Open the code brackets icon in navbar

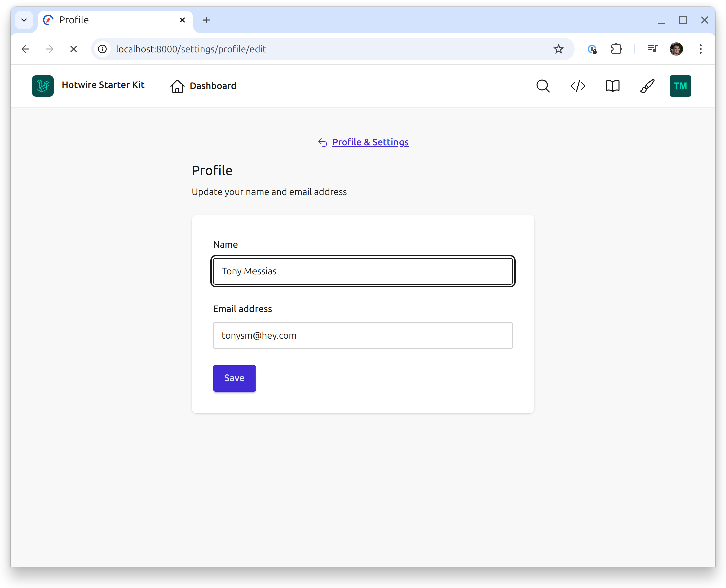pyautogui.click(x=578, y=86)
